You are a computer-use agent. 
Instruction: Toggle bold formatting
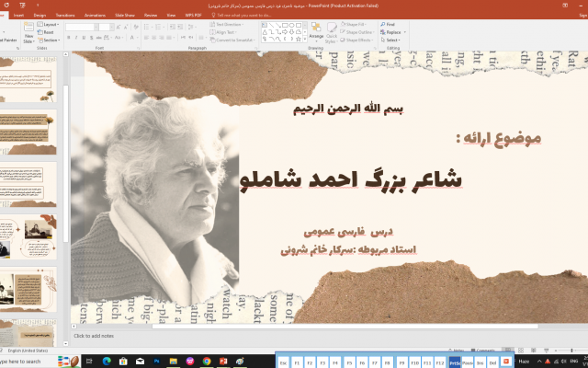(x=69, y=38)
